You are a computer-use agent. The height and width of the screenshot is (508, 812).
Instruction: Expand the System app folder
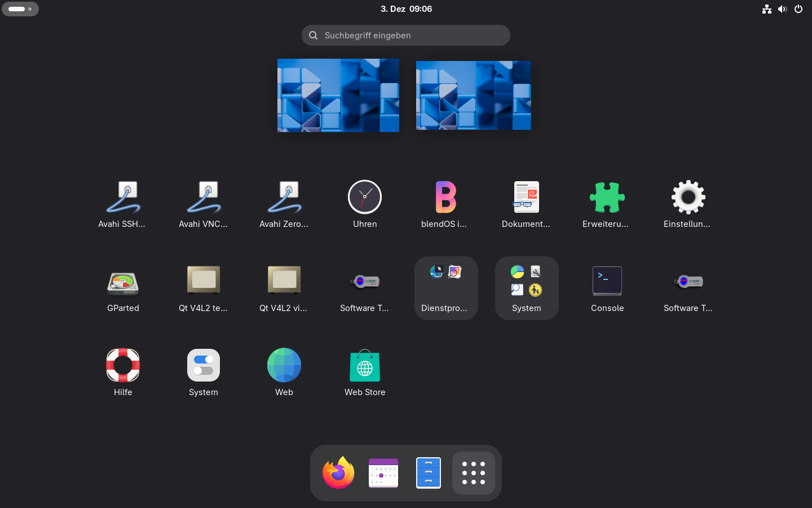[x=526, y=288]
